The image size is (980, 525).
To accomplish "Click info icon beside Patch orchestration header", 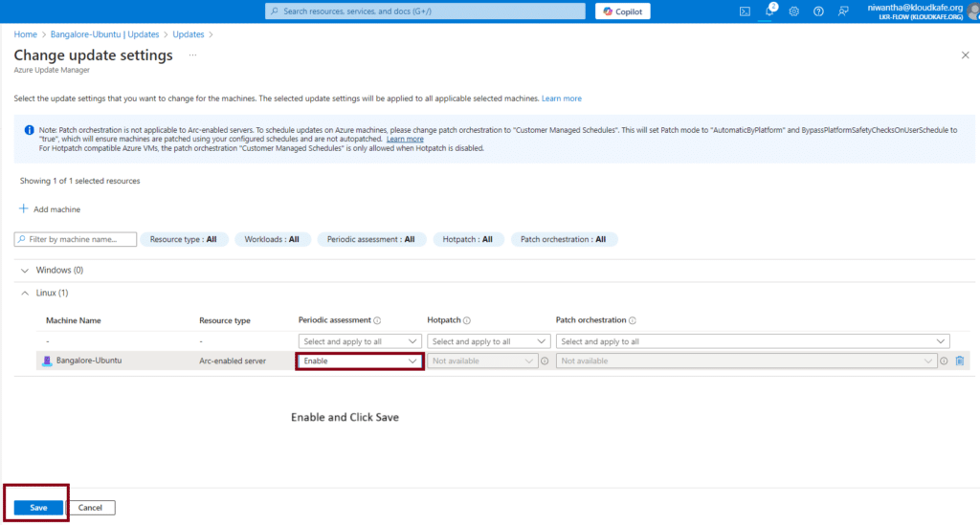I will coord(633,320).
